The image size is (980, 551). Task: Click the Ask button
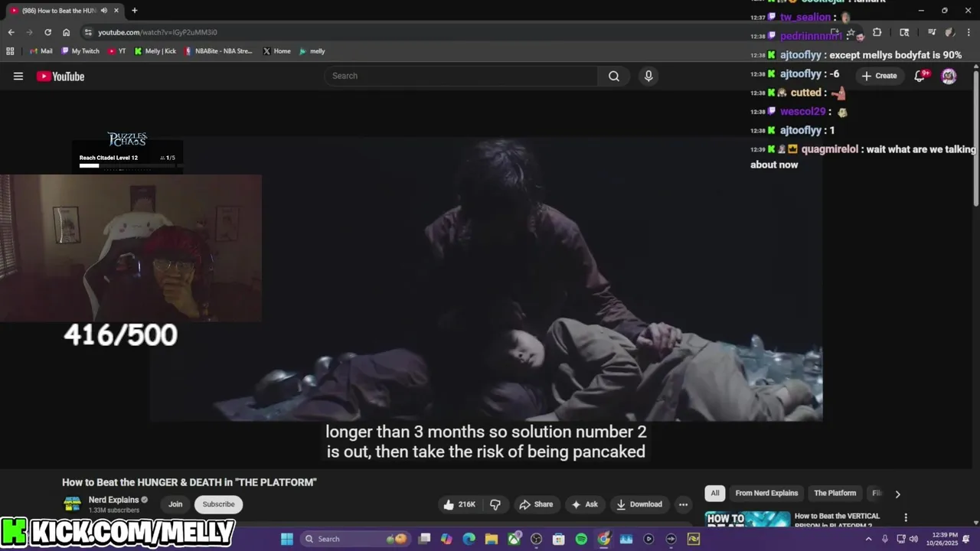[x=584, y=504]
